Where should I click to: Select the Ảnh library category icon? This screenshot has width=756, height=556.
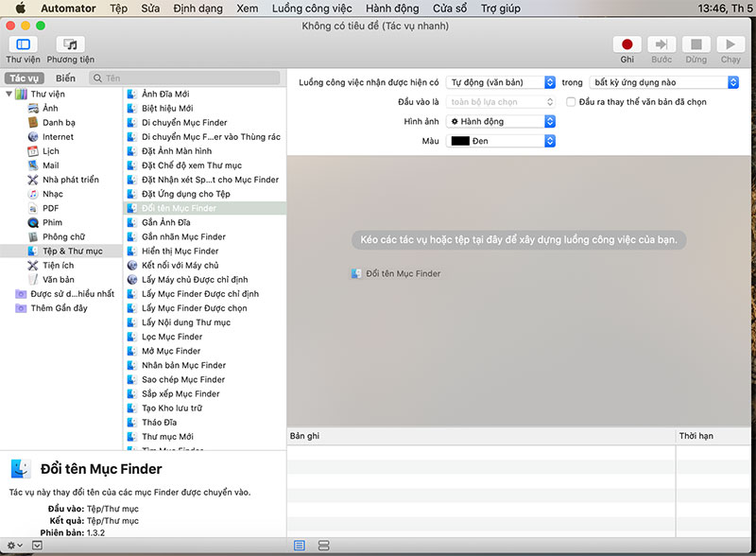pyautogui.click(x=33, y=108)
